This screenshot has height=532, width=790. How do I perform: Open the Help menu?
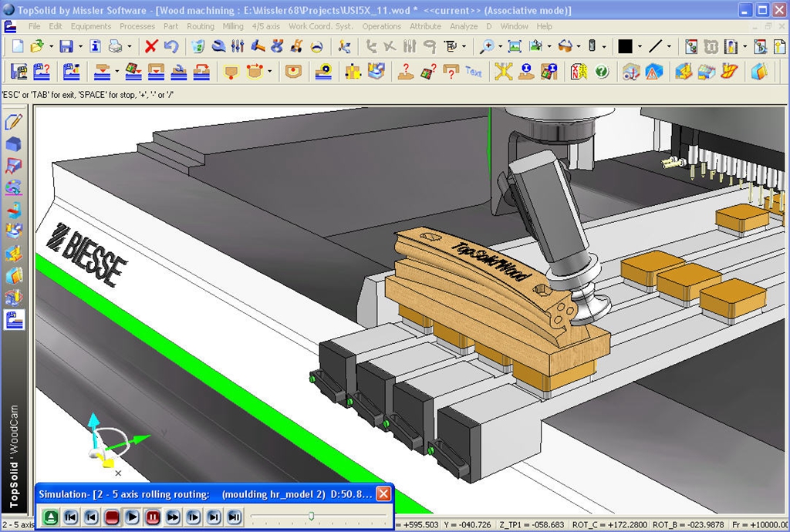544,26
